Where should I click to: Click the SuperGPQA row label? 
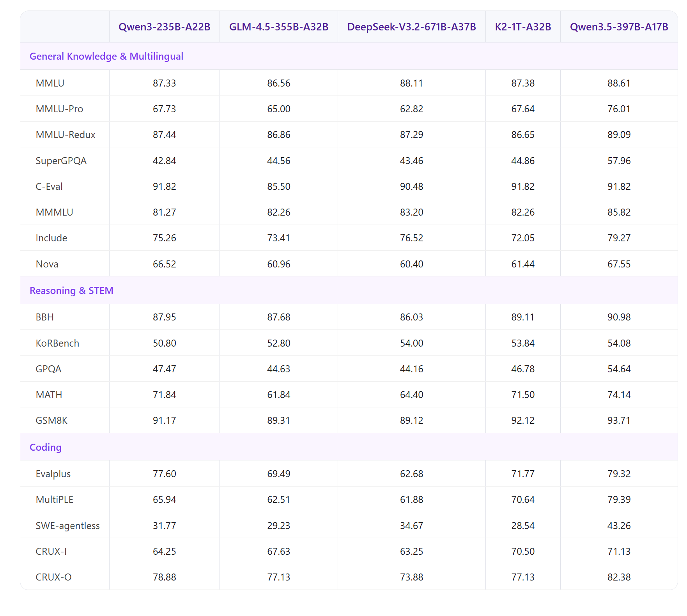tap(61, 161)
